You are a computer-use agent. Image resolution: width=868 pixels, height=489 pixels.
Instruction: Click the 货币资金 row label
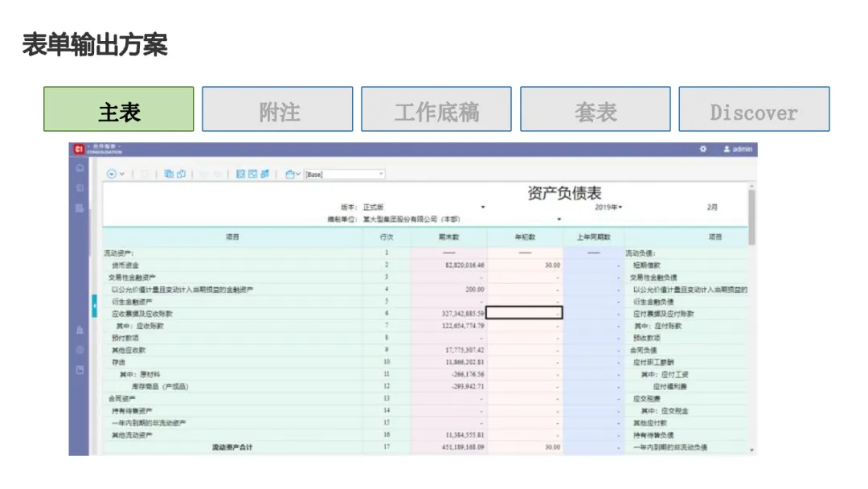(125, 265)
